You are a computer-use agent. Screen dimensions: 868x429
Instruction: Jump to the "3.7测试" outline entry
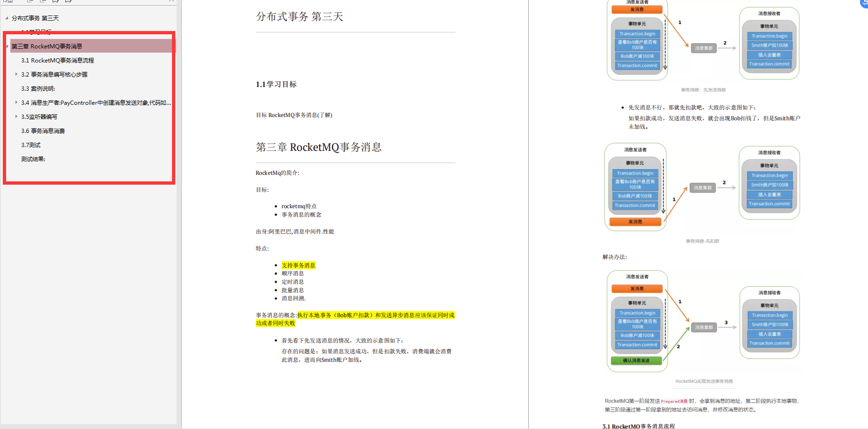click(x=31, y=145)
